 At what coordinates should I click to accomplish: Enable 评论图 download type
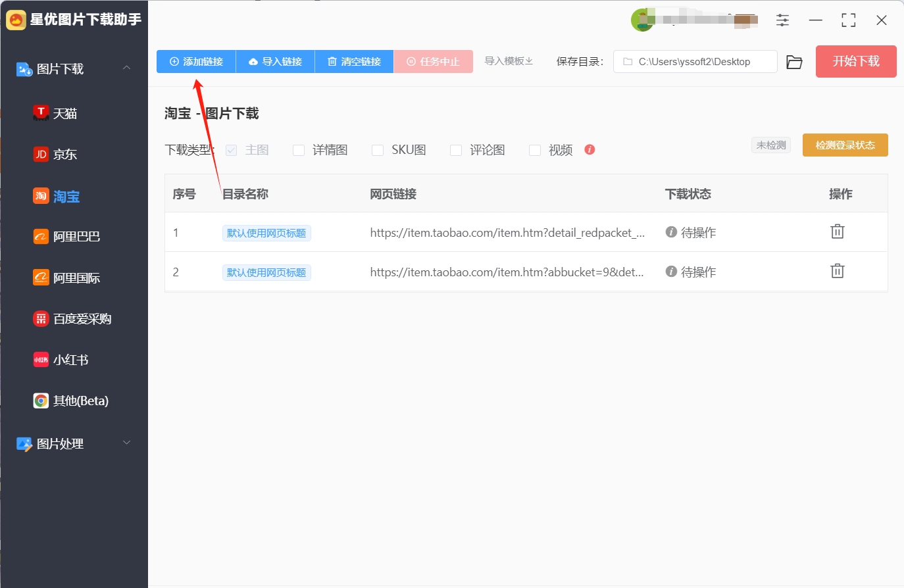pyautogui.click(x=456, y=150)
